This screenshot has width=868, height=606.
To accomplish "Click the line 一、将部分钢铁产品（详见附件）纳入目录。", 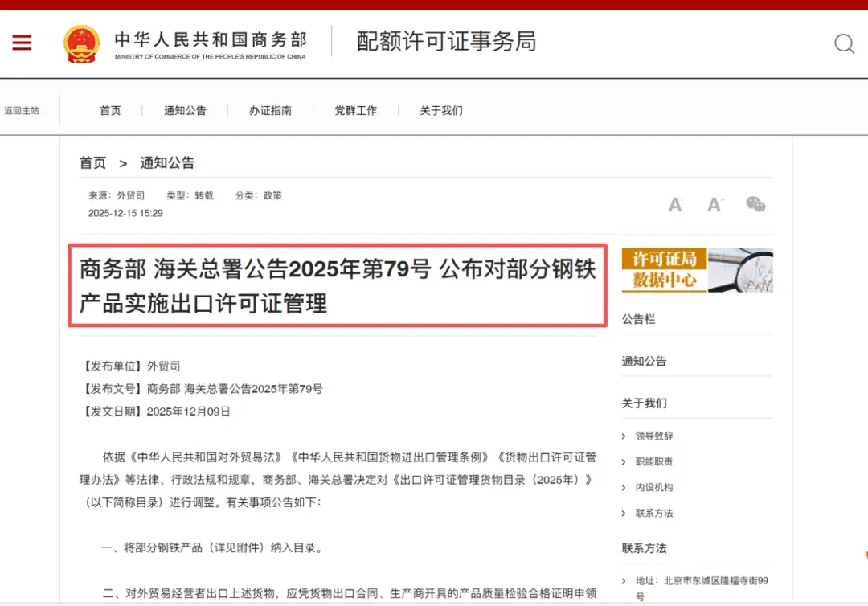I will point(214,548).
